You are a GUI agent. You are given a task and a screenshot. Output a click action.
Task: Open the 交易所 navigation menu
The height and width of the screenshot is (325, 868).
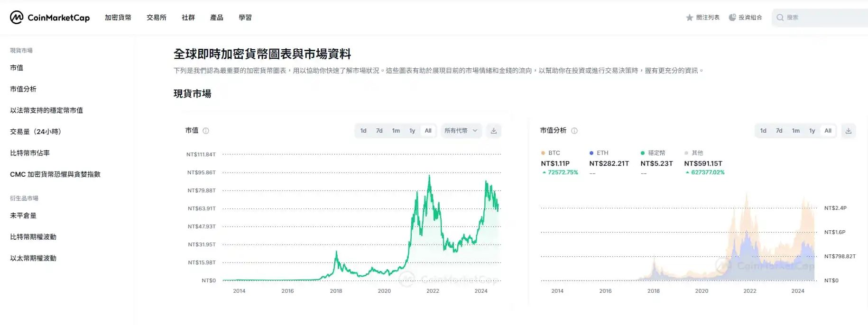point(157,18)
